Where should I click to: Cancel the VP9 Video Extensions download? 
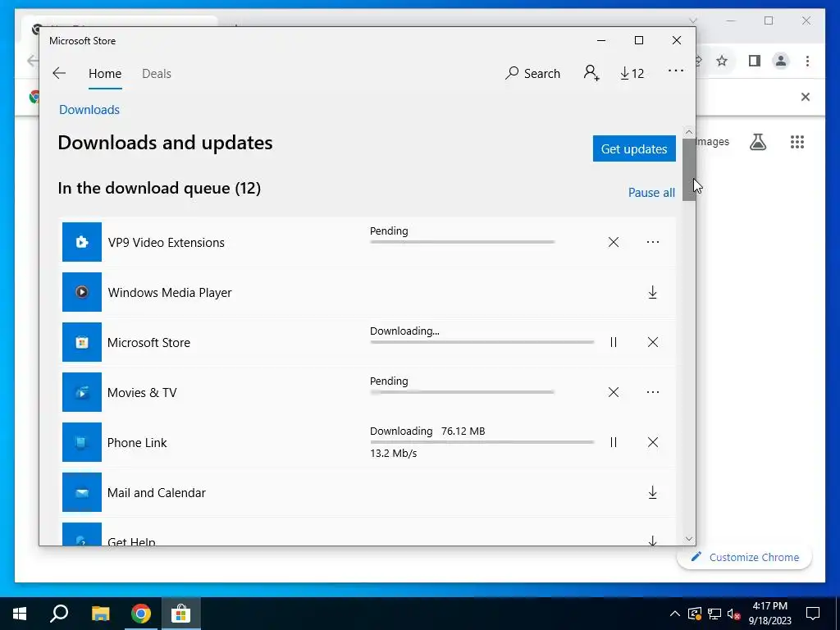614,242
